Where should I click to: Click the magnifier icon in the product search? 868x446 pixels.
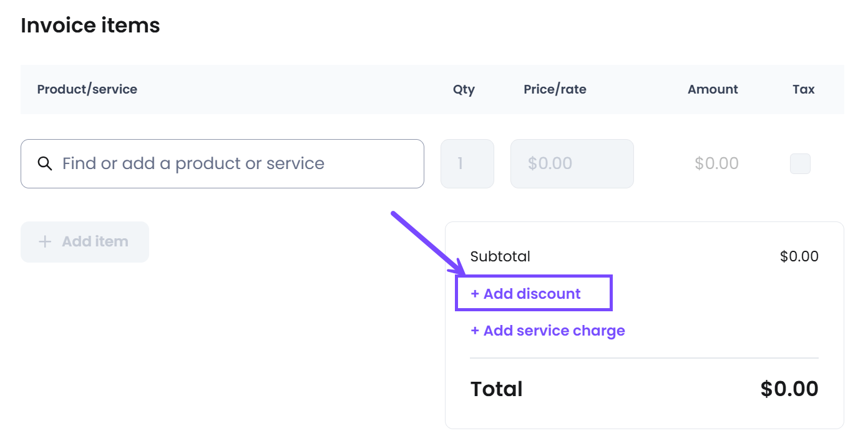tap(44, 163)
